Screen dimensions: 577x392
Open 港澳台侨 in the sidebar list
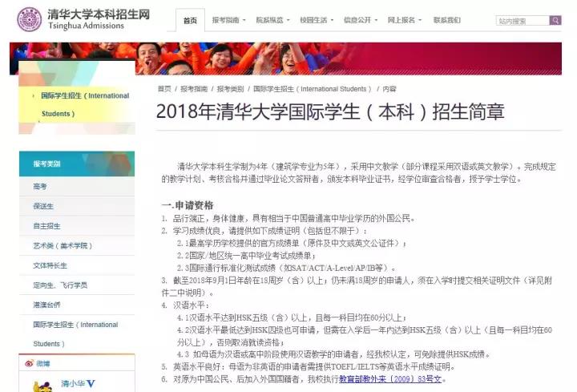[x=77, y=305]
